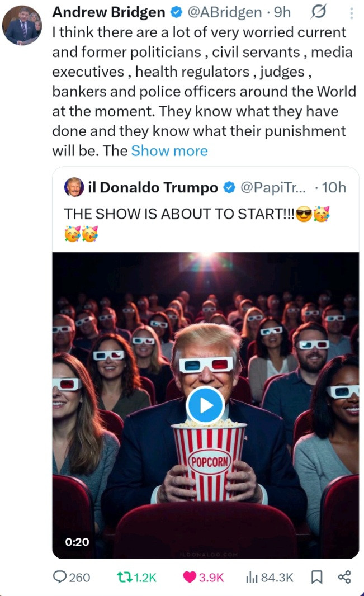Tap the share icon

pos(345,577)
